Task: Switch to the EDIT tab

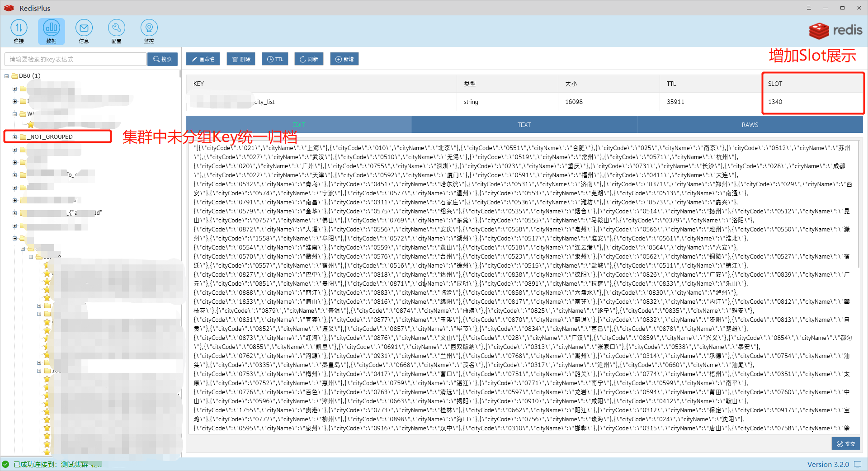Action: (298, 125)
